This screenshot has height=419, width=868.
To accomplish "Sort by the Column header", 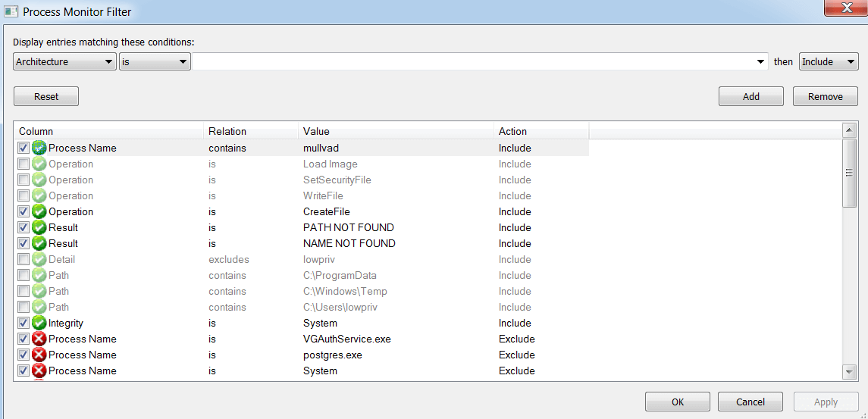I will [109, 131].
